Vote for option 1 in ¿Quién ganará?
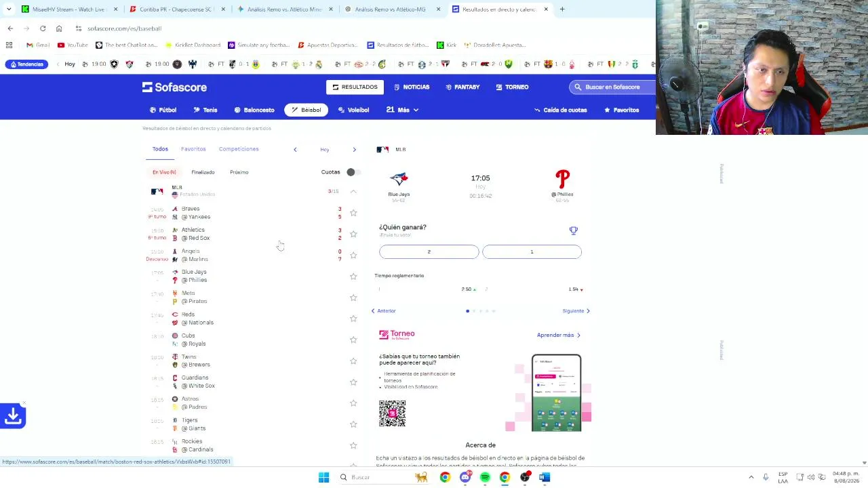 (x=532, y=252)
